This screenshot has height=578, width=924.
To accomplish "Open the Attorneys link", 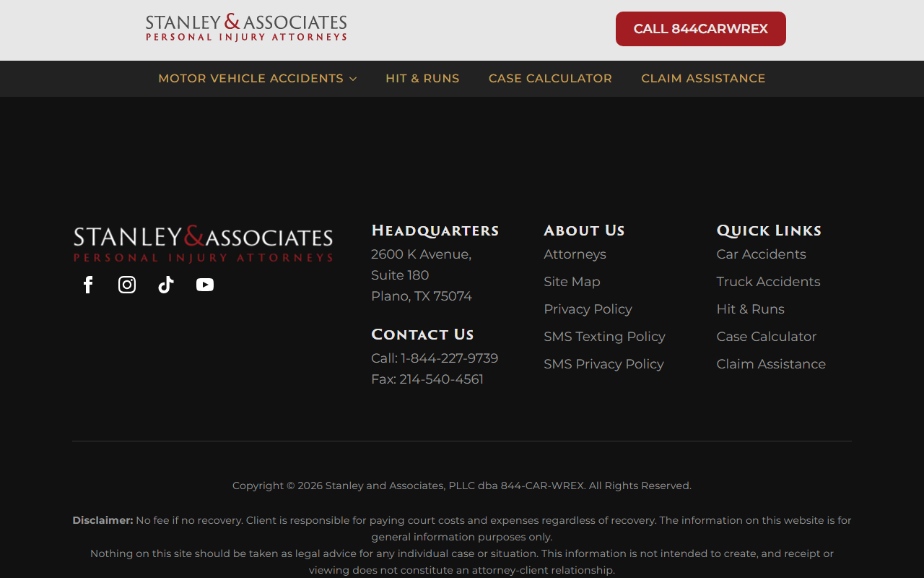I will coord(575,254).
